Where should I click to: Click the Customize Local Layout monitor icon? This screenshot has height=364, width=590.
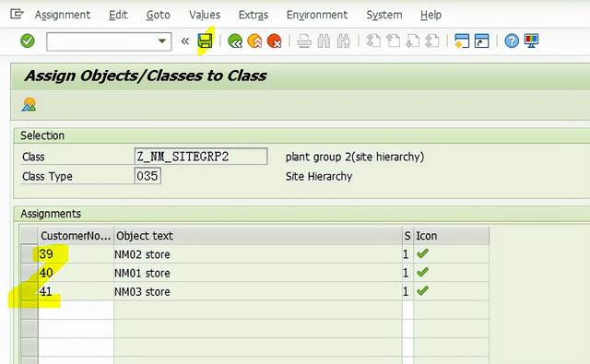[x=531, y=41]
